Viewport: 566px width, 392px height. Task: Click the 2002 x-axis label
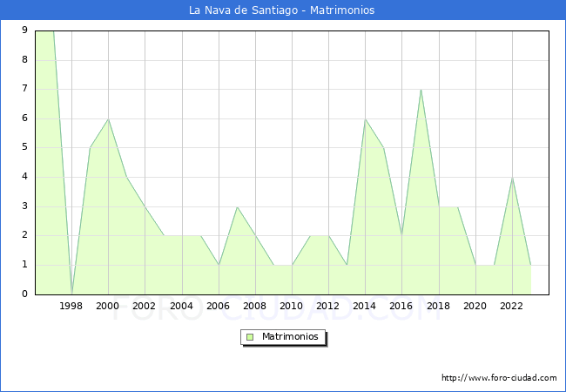click(x=144, y=306)
